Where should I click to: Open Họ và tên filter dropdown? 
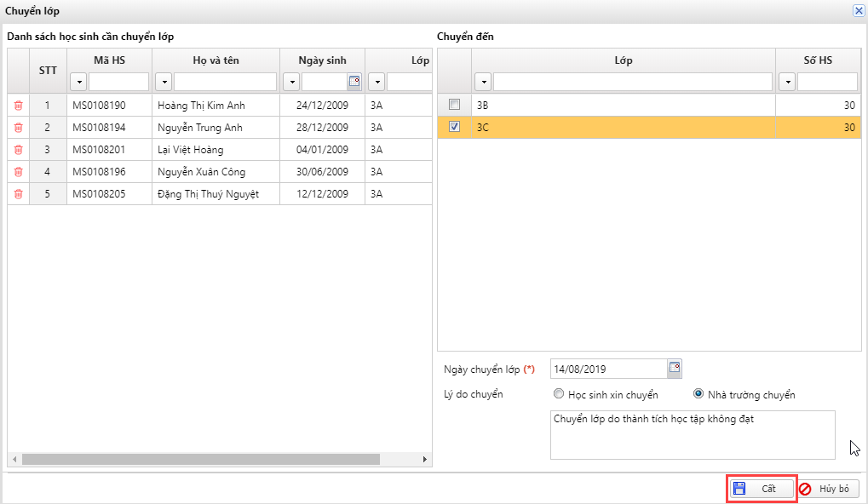click(164, 82)
